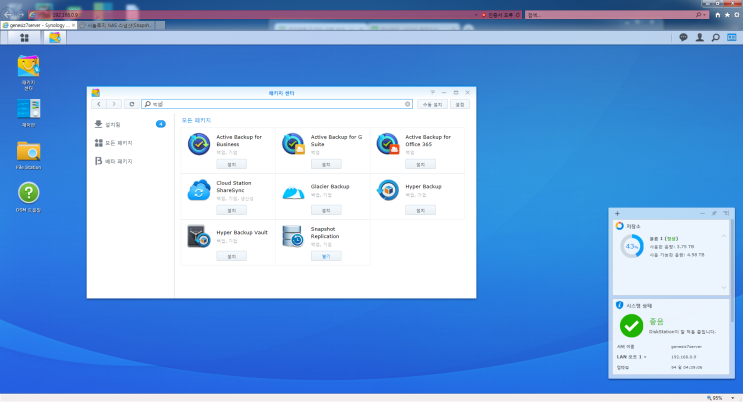
Task: Refresh the Package Center list
Action: point(132,104)
